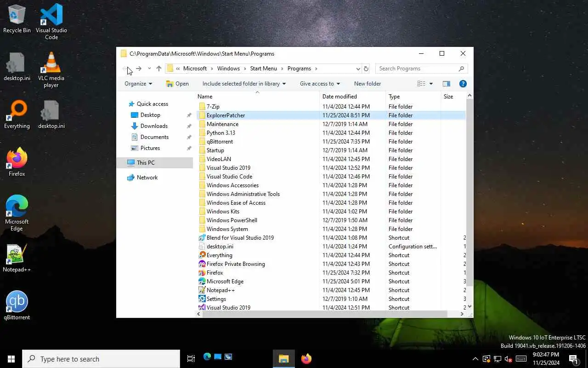Click the Open toolbar button
Screen dimensions: 588x368
(177, 84)
